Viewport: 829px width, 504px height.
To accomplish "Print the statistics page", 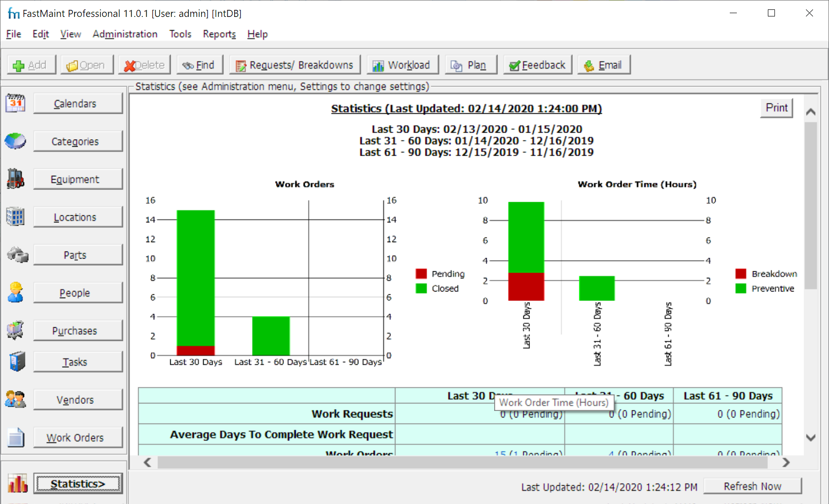I will 776,108.
